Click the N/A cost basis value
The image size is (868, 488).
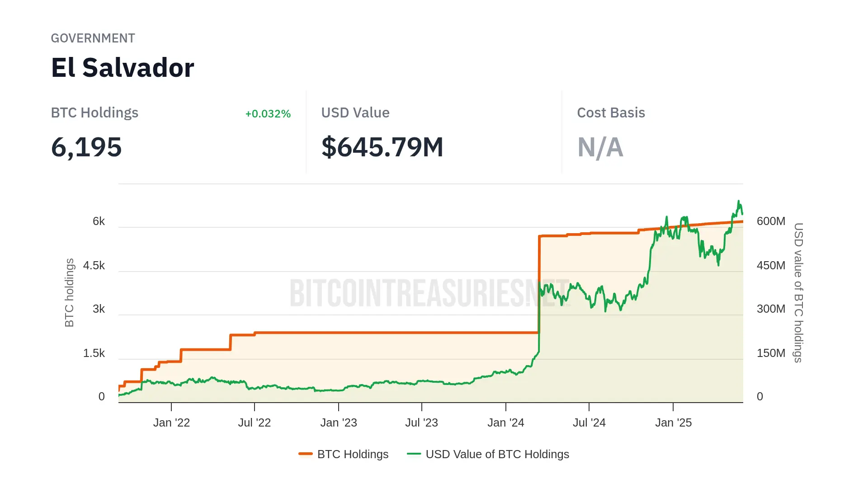click(600, 147)
